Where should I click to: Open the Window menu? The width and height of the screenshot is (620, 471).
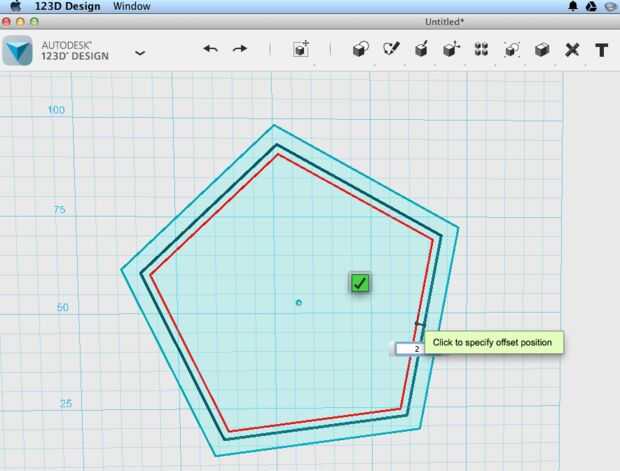click(131, 6)
